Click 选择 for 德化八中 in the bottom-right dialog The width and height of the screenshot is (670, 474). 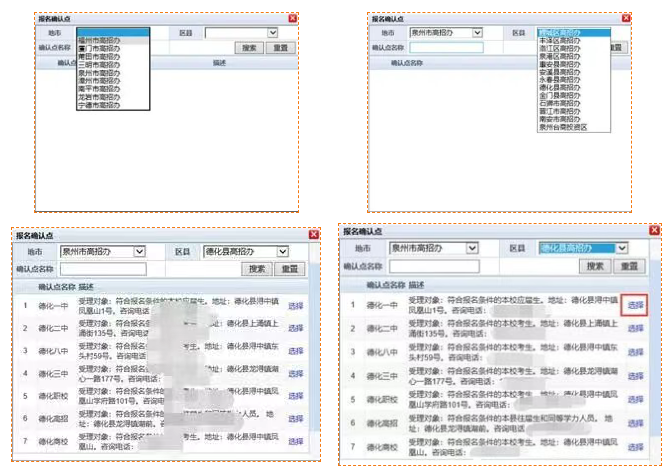click(x=635, y=352)
